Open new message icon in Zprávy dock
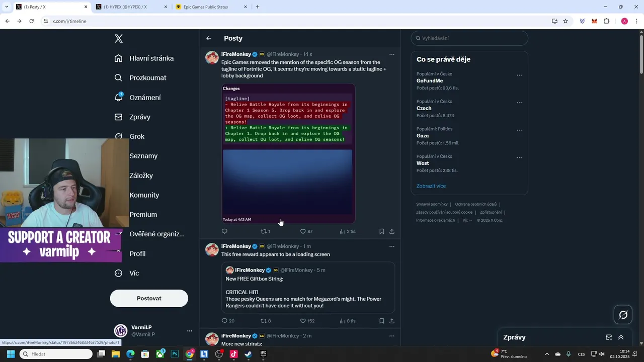The height and width of the screenshot is (362, 644). pyautogui.click(x=609, y=337)
